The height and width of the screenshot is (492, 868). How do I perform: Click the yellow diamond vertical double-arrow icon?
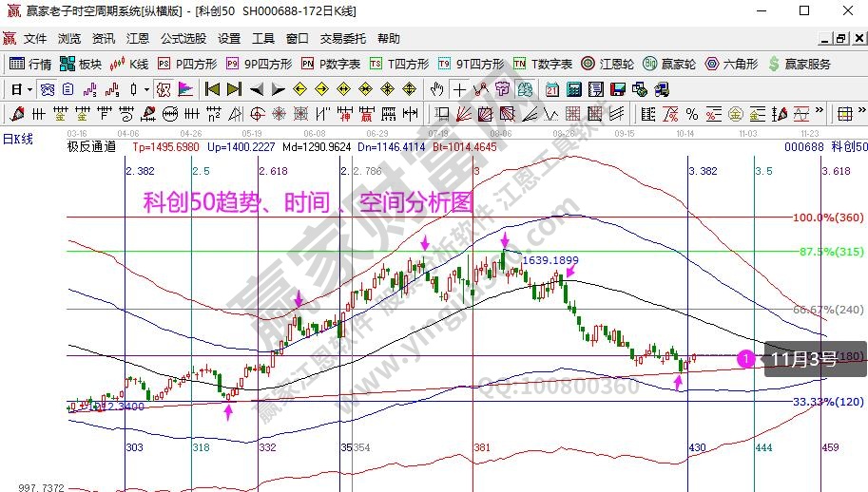(x=409, y=89)
